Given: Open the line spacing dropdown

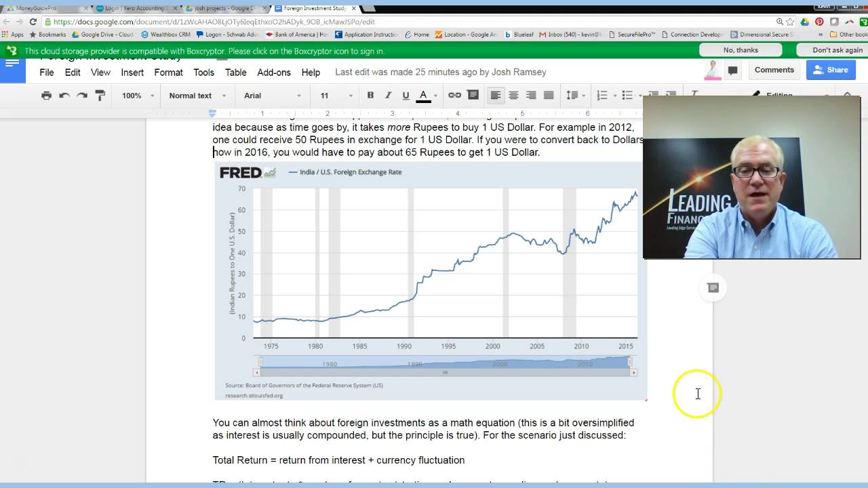Looking at the screenshot, I should 575,96.
